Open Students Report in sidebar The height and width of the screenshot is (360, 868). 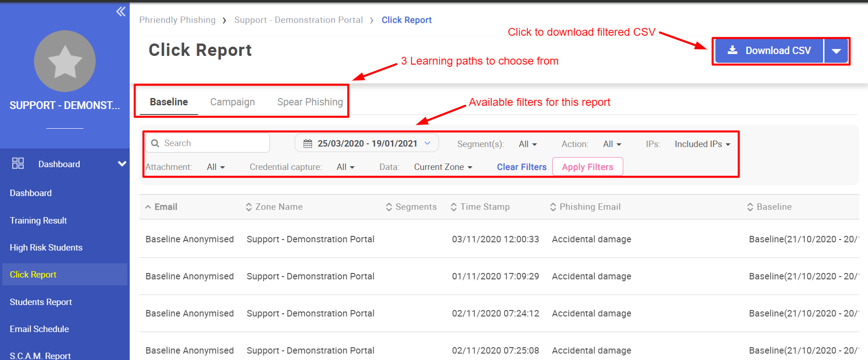click(x=41, y=302)
